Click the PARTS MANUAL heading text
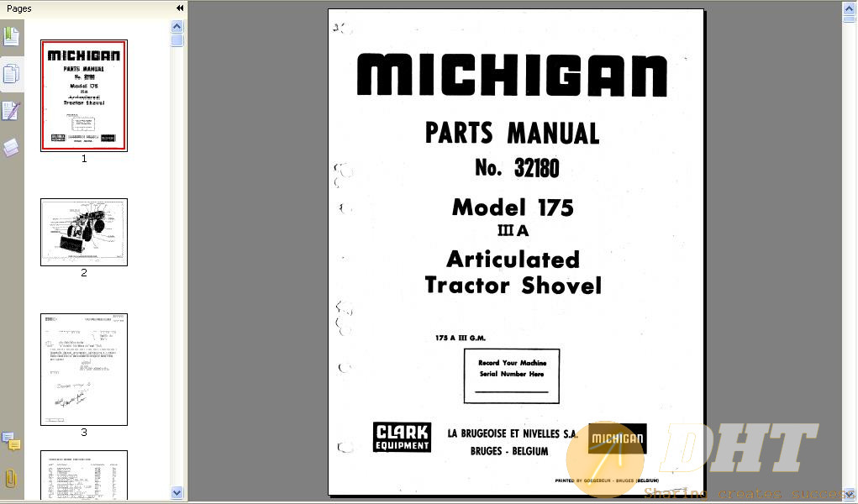Screen dimensions: 858x504 coord(512,133)
